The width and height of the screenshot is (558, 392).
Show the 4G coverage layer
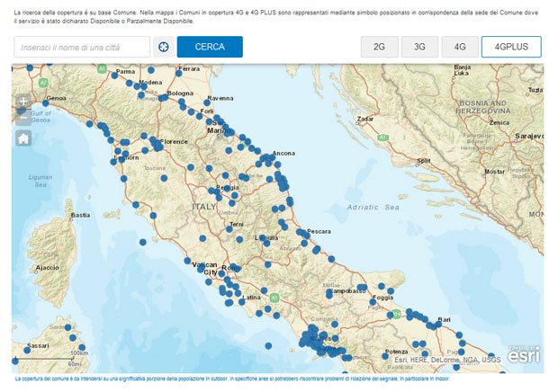(460, 47)
